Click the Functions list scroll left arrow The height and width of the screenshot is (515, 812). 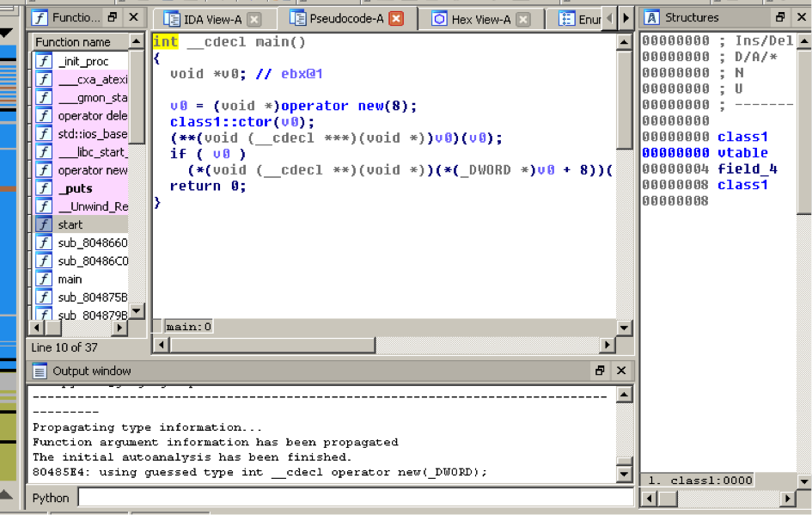[x=36, y=328]
